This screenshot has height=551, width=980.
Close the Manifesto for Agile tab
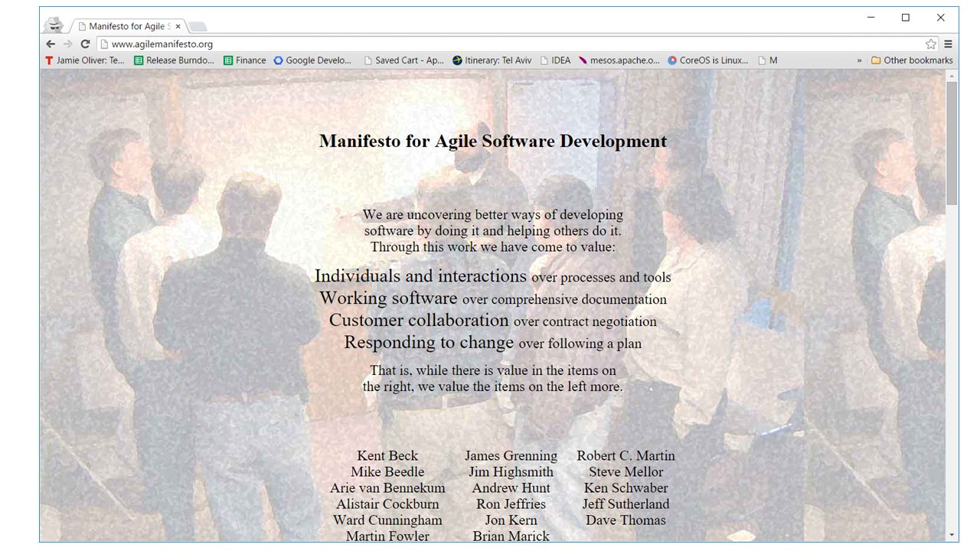click(x=178, y=26)
